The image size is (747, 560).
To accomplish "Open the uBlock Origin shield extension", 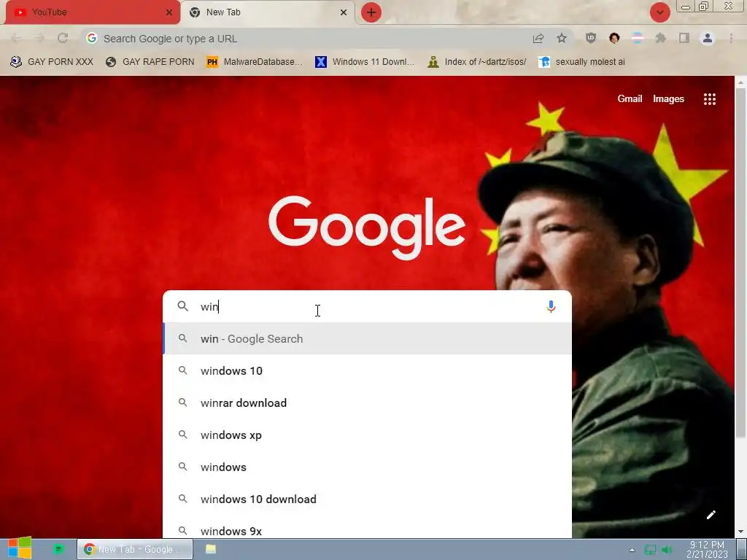I will click(591, 38).
